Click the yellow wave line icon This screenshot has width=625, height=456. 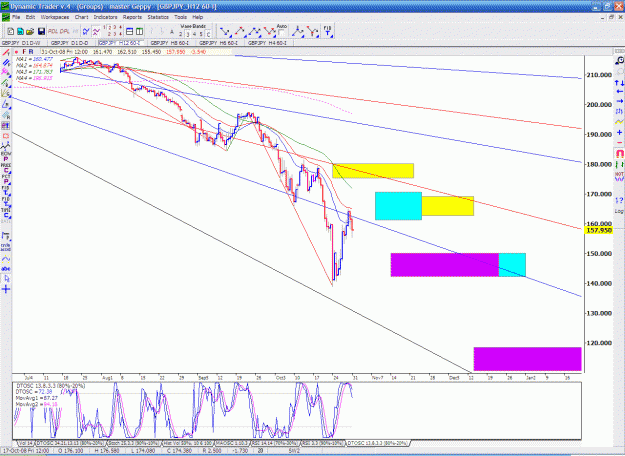619,122
